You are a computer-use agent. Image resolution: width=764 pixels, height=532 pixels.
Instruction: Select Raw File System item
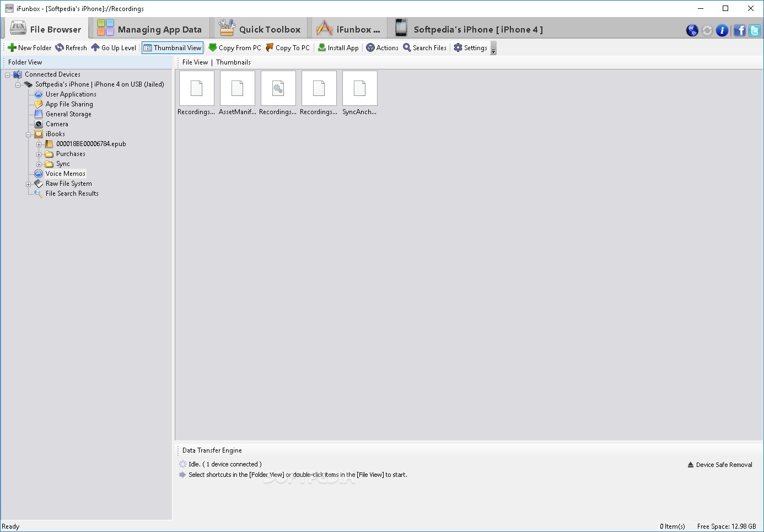(68, 184)
